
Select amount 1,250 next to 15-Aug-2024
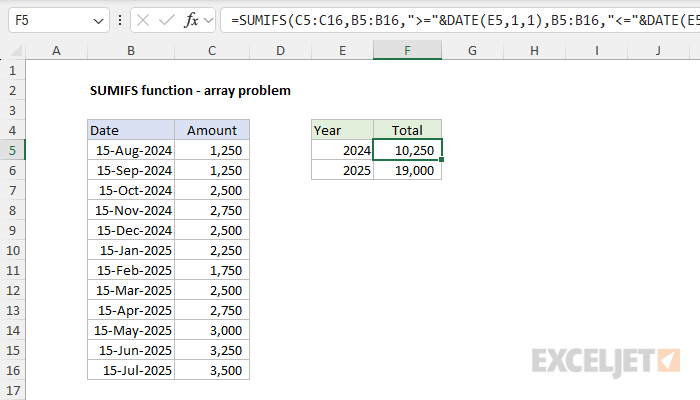coord(212,150)
